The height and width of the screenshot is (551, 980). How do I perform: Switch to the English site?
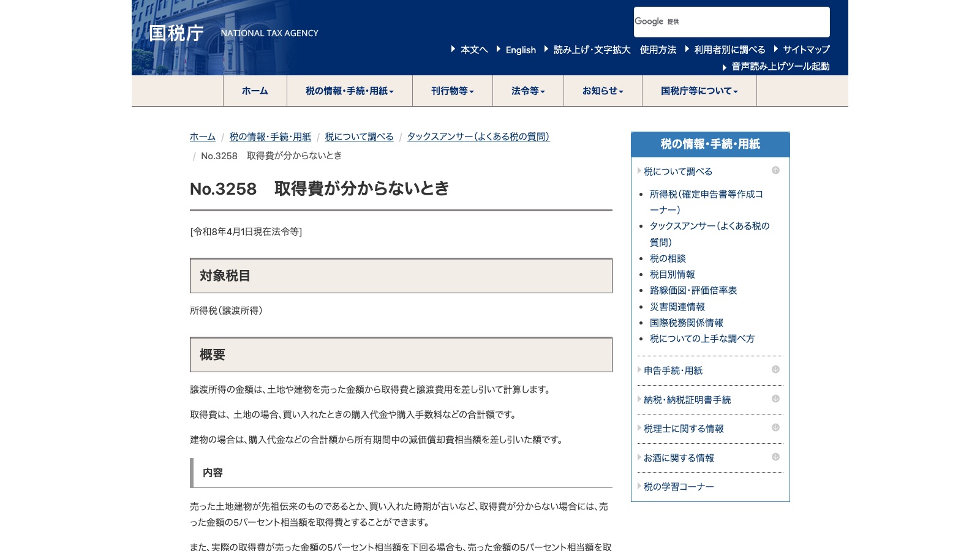pos(521,50)
